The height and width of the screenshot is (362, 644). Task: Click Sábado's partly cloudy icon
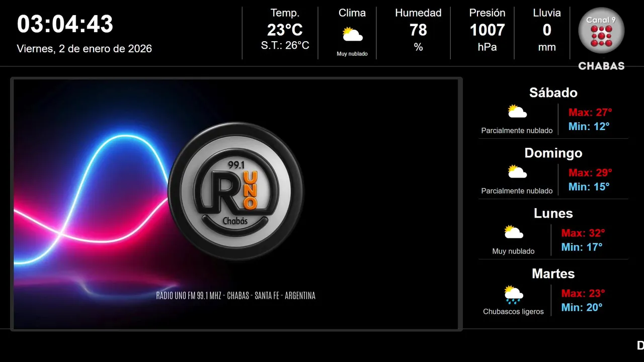tap(517, 111)
